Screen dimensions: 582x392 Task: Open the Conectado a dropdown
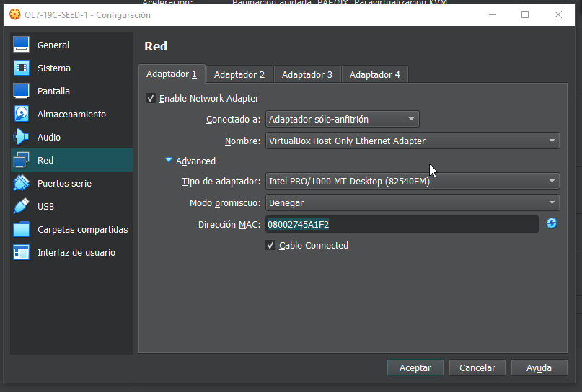point(342,119)
